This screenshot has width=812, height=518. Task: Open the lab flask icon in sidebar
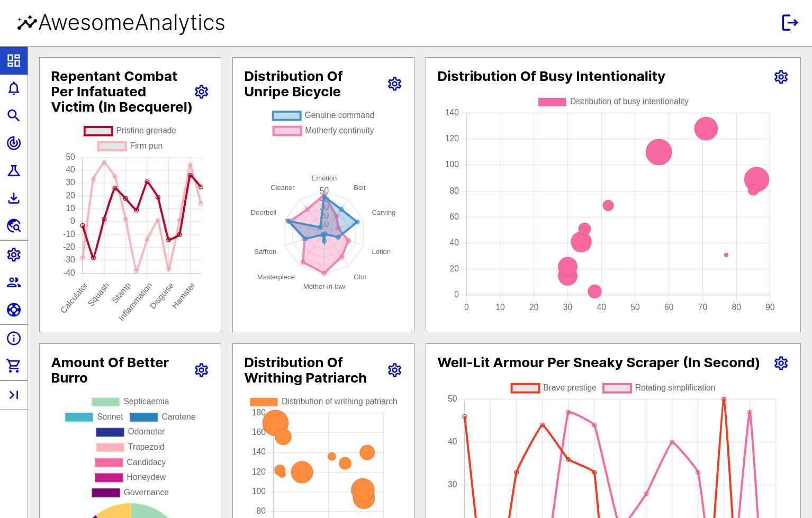[x=14, y=170]
